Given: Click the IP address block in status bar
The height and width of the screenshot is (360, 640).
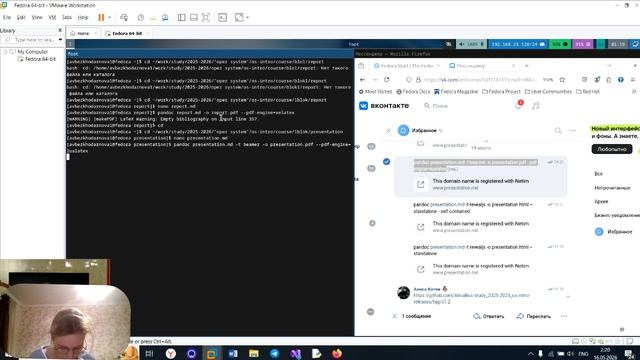Looking at the screenshot, I should pyautogui.click(x=518, y=44).
